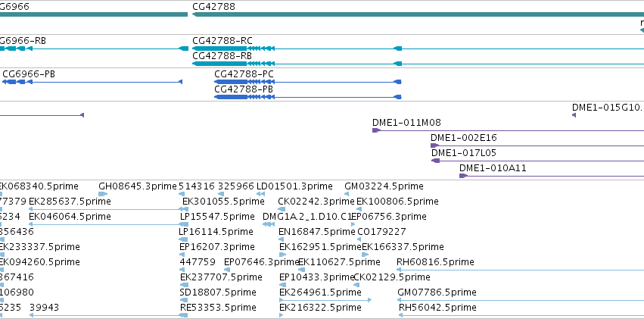Open the DME1-017L05 feature label
Image resolution: width=644 pixels, height=319 pixels.
coord(464,153)
